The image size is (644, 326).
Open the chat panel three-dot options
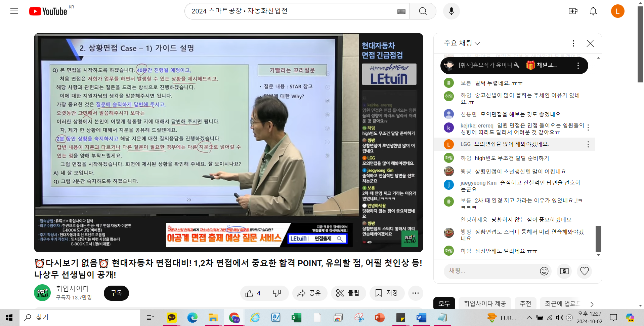tap(573, 43)
